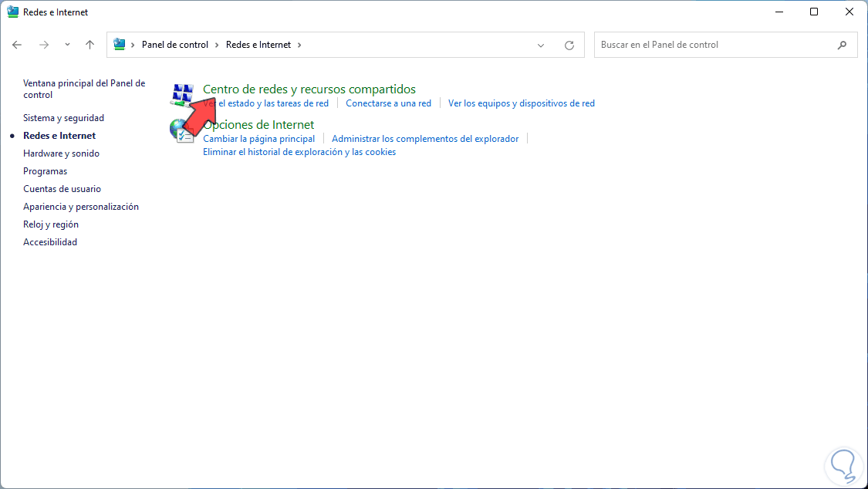Open Reloj y región category
The image size is (868, 489).
coord(51,224)
